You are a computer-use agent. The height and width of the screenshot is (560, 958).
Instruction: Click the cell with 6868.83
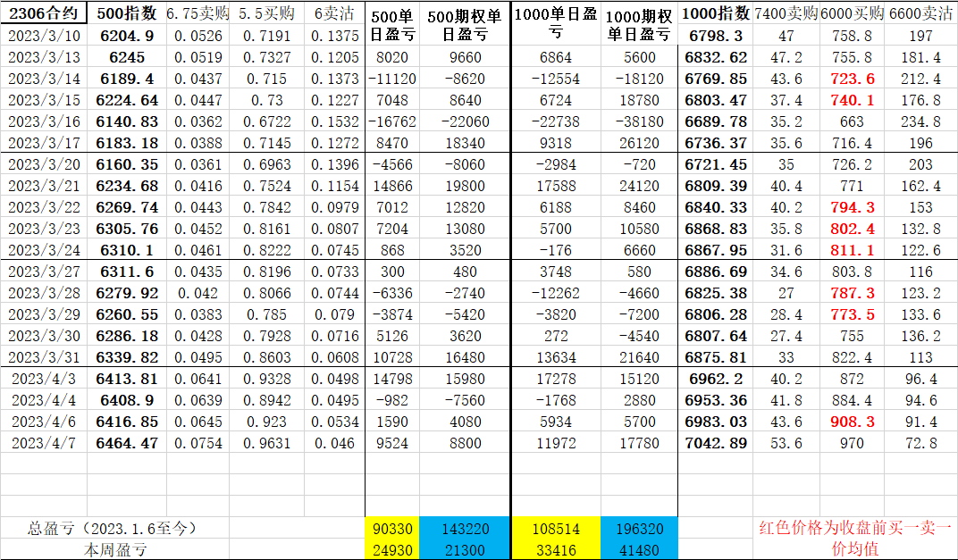pos(716,229)
